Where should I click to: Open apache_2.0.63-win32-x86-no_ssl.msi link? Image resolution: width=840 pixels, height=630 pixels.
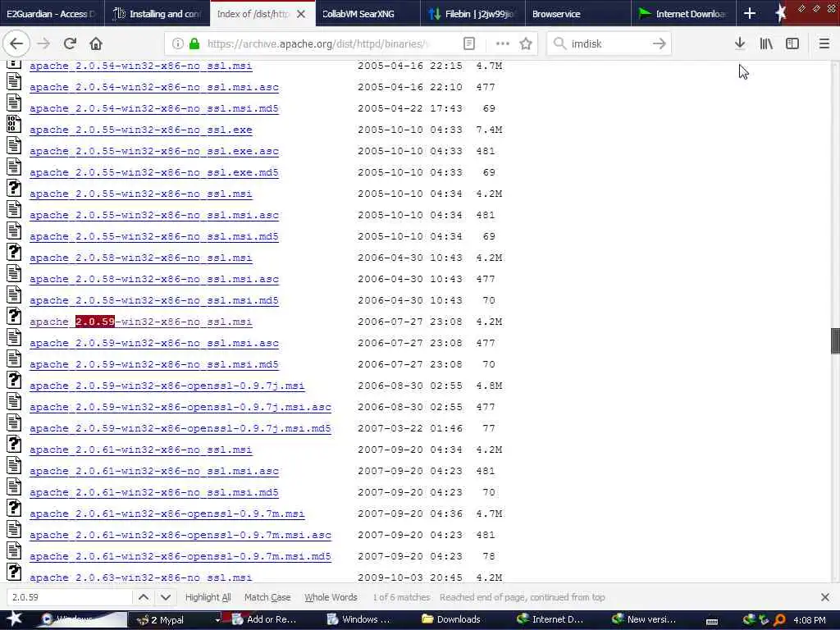click(141, 577)
